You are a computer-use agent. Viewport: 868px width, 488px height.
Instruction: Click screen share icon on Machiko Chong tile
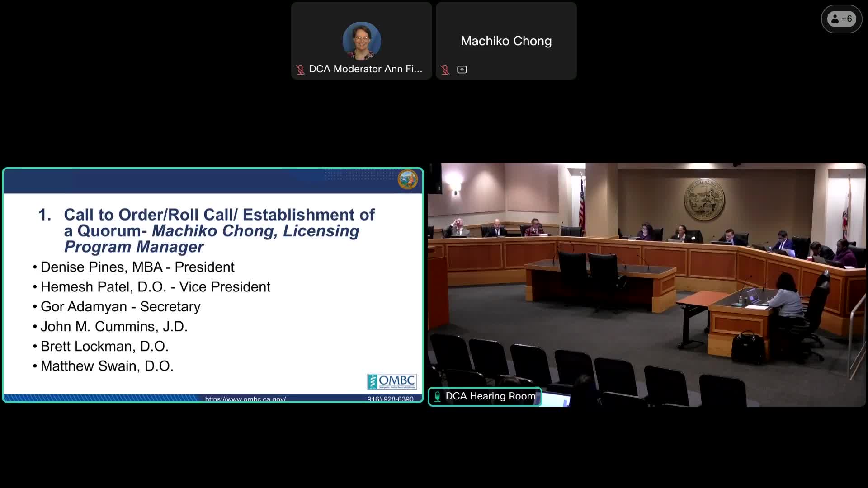pos(462,70)
